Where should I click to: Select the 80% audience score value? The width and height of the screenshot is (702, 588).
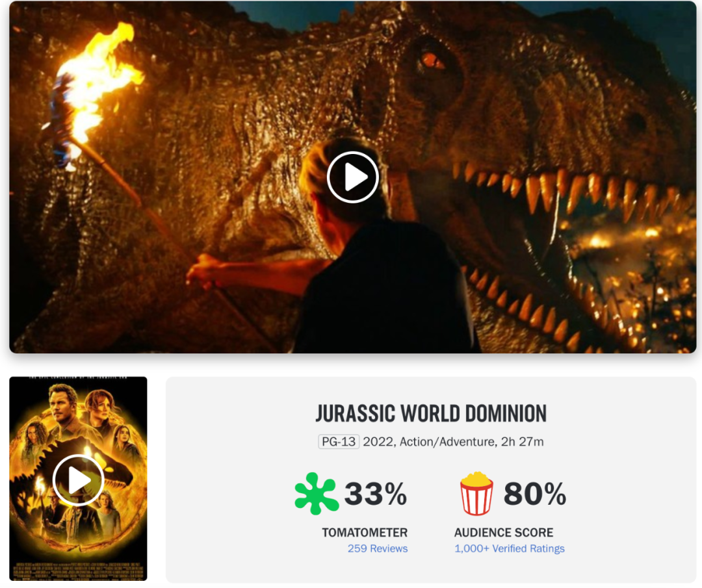pyautogui.click(x=535, y=494)
